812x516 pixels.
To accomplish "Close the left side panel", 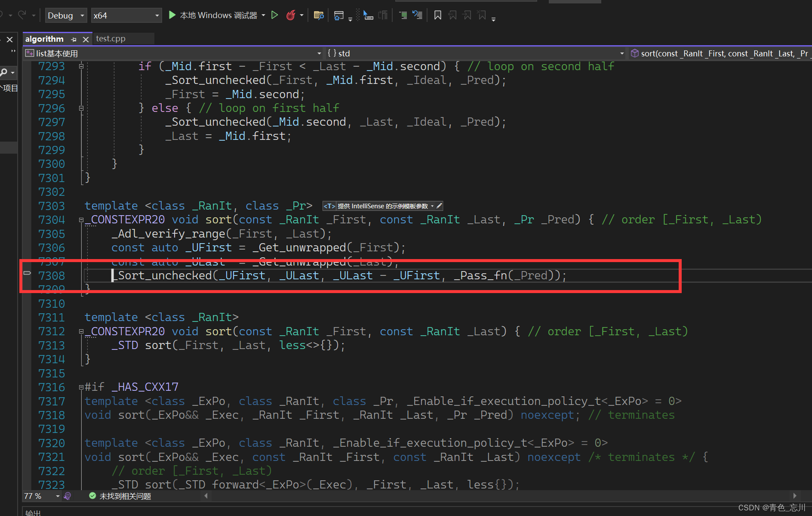I will point(10,40).
